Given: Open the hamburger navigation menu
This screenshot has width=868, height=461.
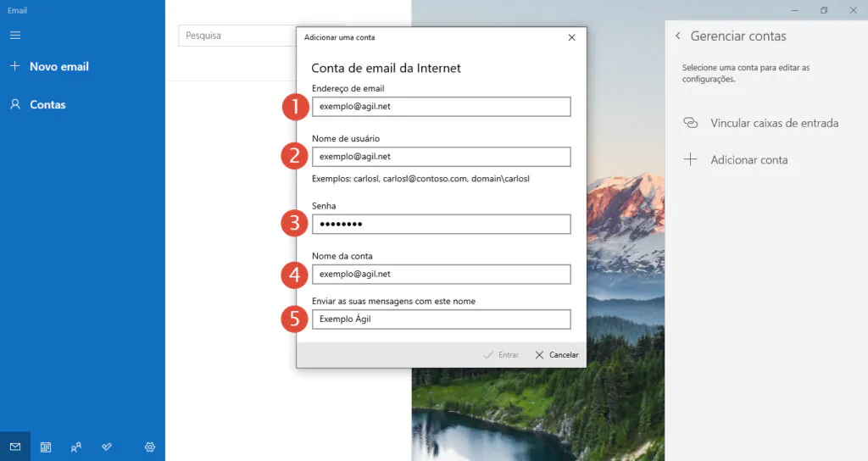Looking at the screenshot, I should pos(15,36).
